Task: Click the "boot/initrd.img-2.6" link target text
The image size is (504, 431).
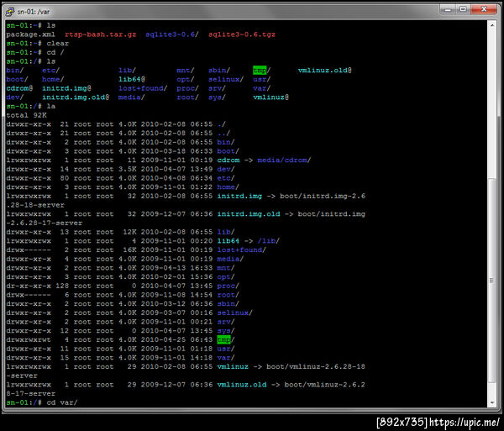Action: 323,196
